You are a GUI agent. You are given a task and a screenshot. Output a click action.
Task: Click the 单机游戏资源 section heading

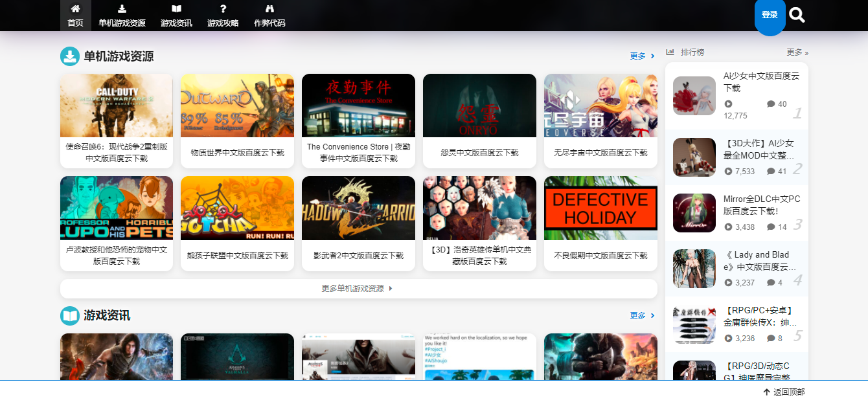(x=119, y=56)
